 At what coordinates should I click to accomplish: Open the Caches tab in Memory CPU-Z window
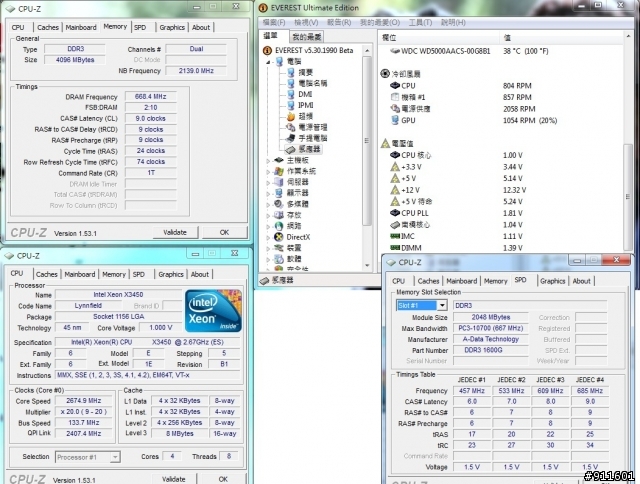[x=48, y=27]
